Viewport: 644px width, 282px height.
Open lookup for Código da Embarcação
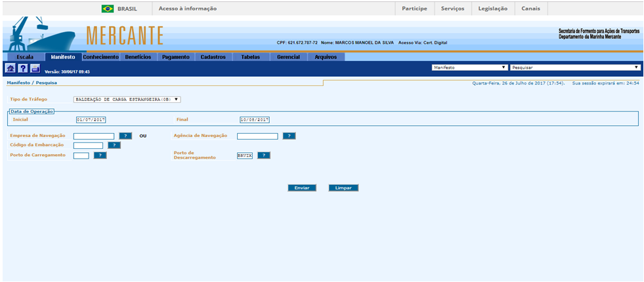pyautogui.click(x=114, y=146)
